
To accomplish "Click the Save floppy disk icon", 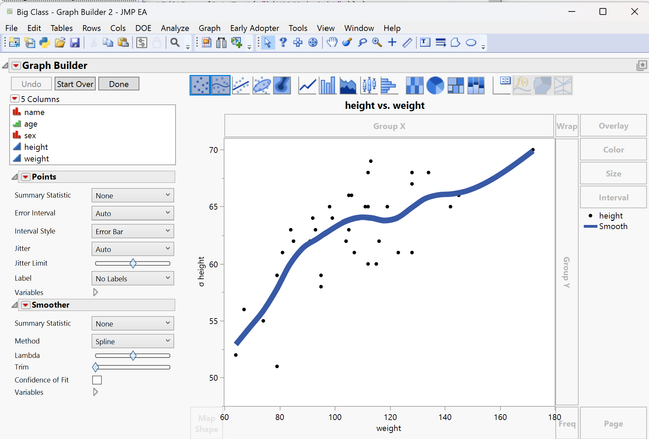I will click(x=75, y=42).
